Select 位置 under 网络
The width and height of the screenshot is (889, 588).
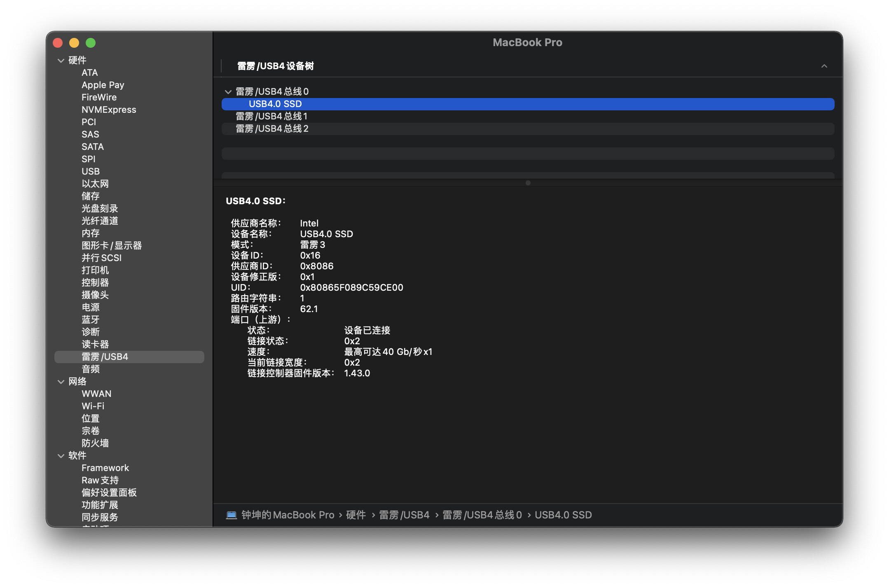[x=91, y=419]
